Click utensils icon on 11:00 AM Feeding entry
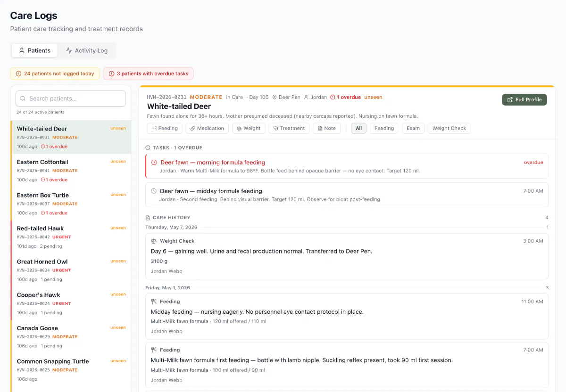566x392 pixels. [x=154, y=302]
